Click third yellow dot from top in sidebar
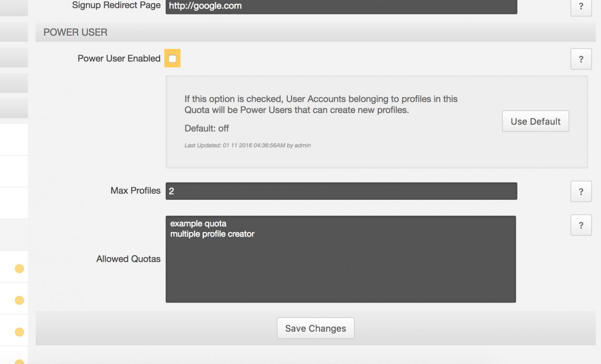 [19, 332]
